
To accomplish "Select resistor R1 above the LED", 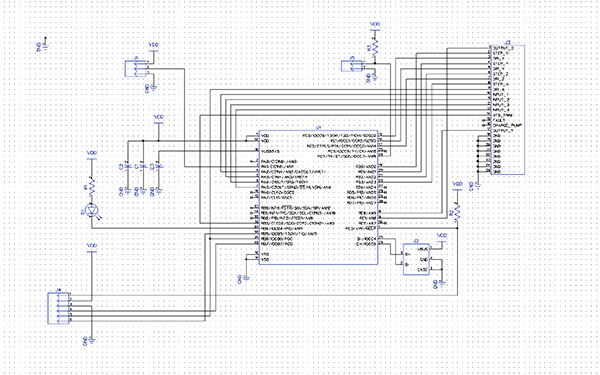I will tap(91, 186).
